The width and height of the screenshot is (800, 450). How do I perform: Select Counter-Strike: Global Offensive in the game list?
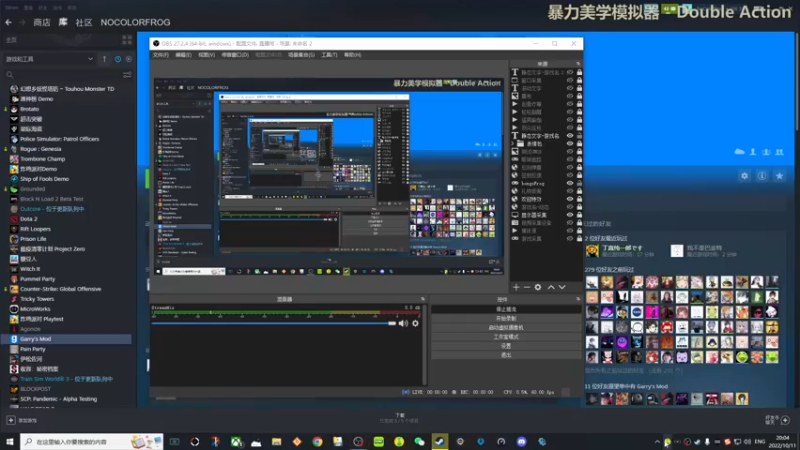[x=61, y=289]
